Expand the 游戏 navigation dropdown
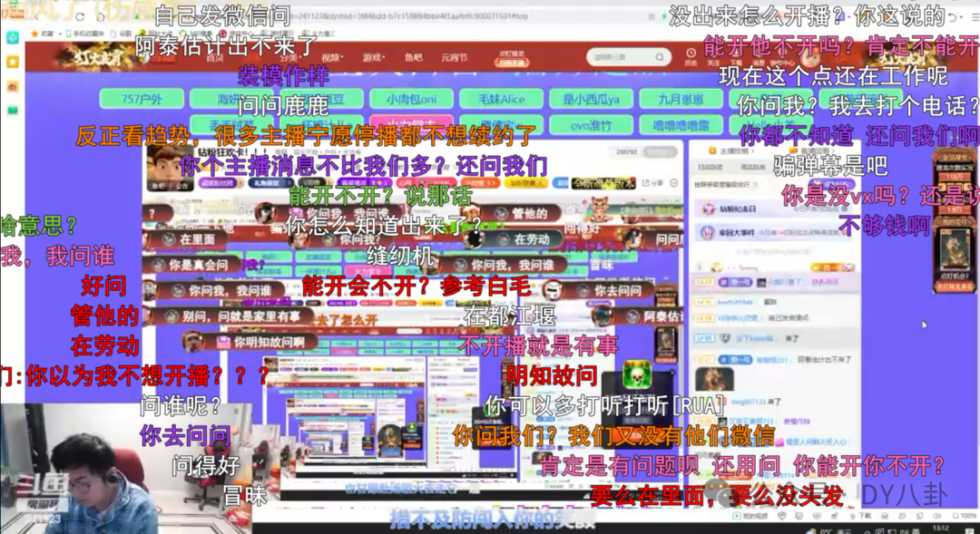Viewport: 980px width, 534px height. (373, 57)
